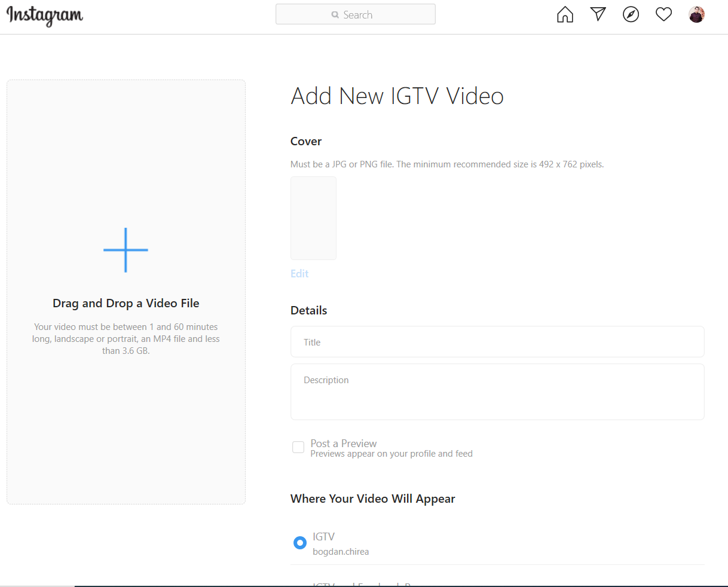
Task: View activity using the heart icon
Action: (663, 14)
